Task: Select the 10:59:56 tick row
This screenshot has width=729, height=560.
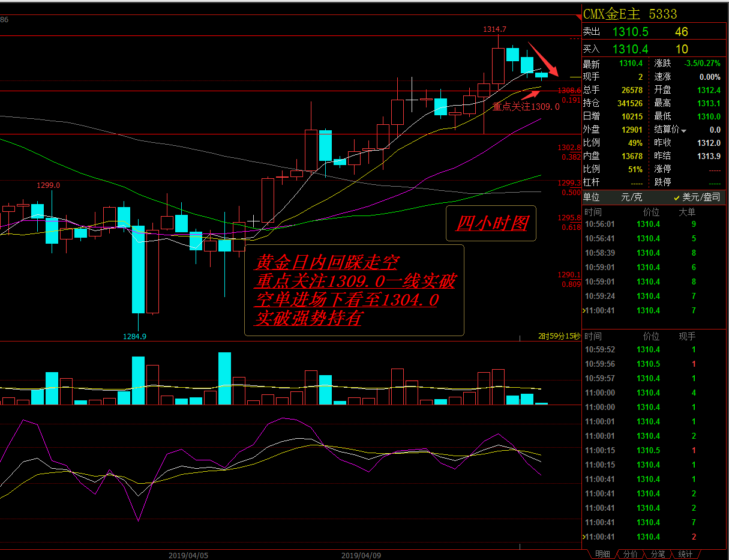Action: click(x=654, y=364)
